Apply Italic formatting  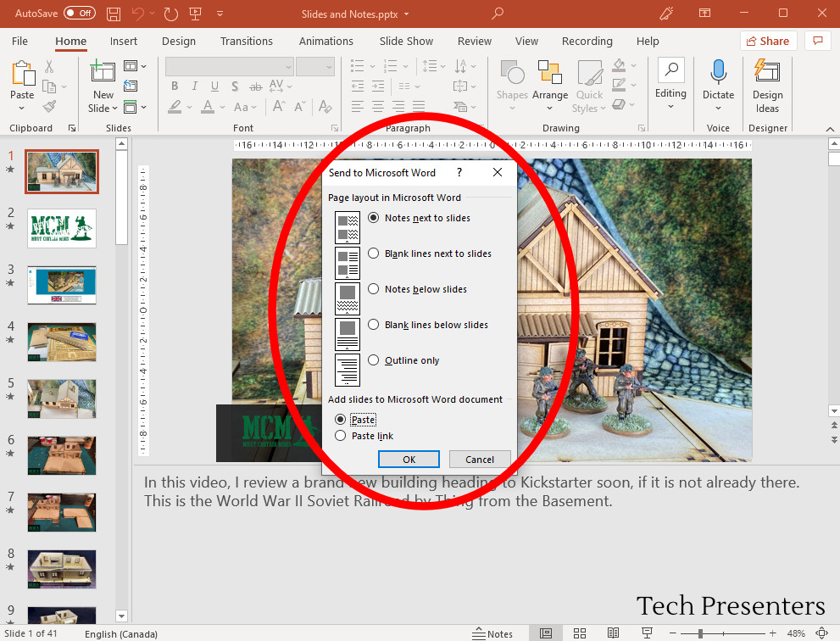[x=194, y=86]
